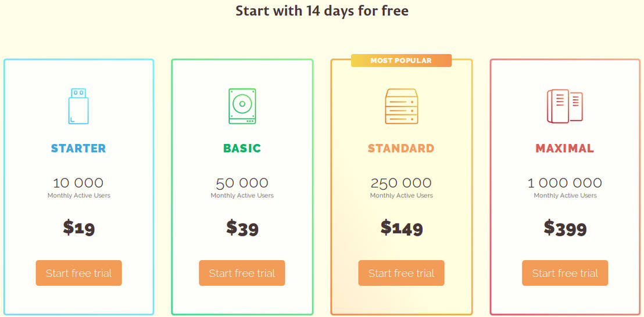This screenshot has width=644, height=317.
Task: Select the BASIC plan title
Action: (242, 148)
